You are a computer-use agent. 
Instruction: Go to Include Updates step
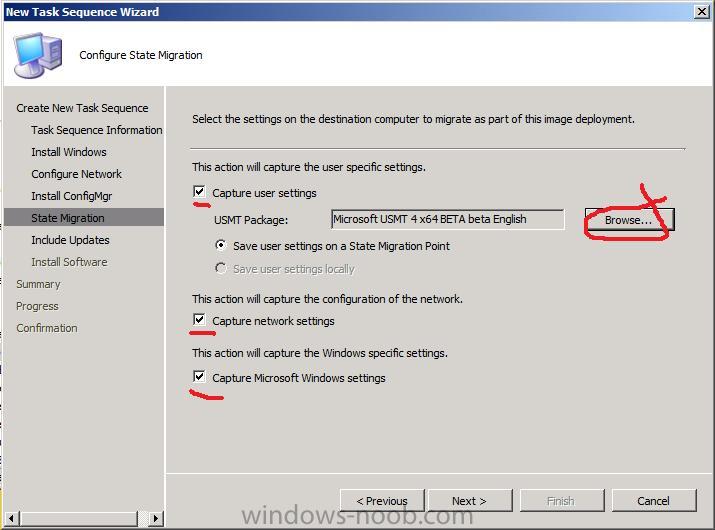(70, 240)
